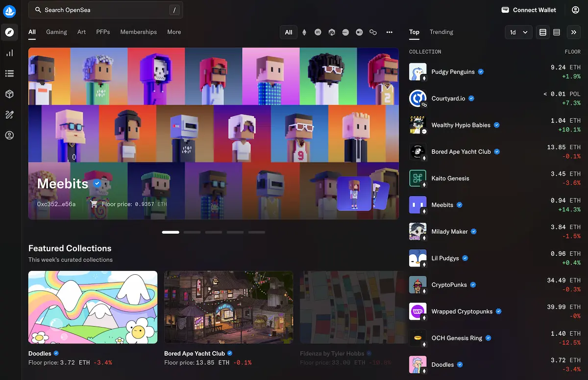Go to fifth carousel slide indicator
588x380 pixels.
point(257,232)
